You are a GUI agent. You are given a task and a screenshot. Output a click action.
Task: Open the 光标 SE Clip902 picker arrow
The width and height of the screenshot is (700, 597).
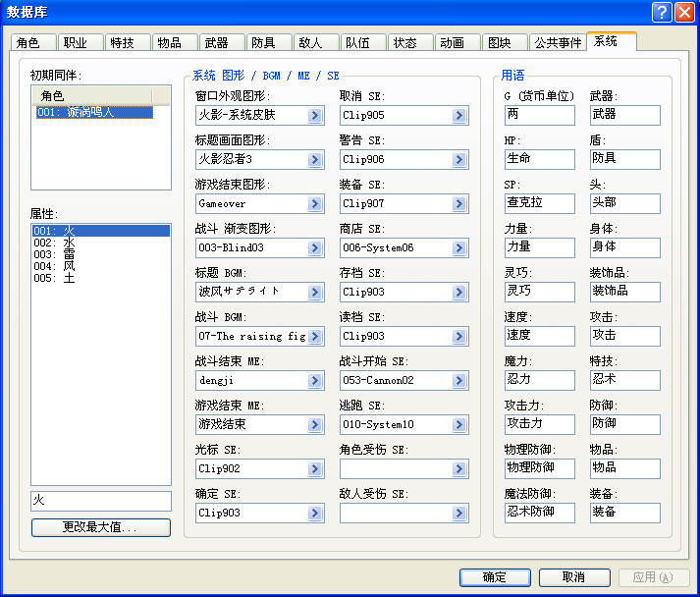pyautogui.click(x=315, y=468)
